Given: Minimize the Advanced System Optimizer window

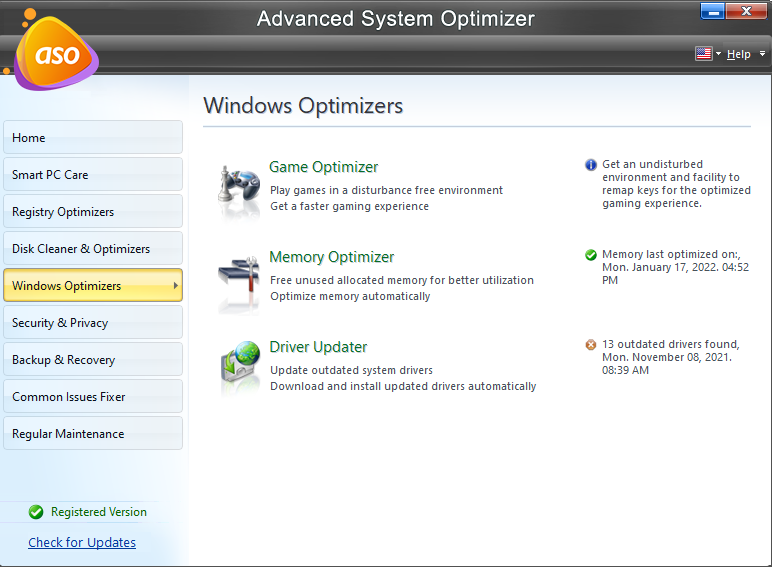Looking at the screenshot, I should tap(712, 11).
